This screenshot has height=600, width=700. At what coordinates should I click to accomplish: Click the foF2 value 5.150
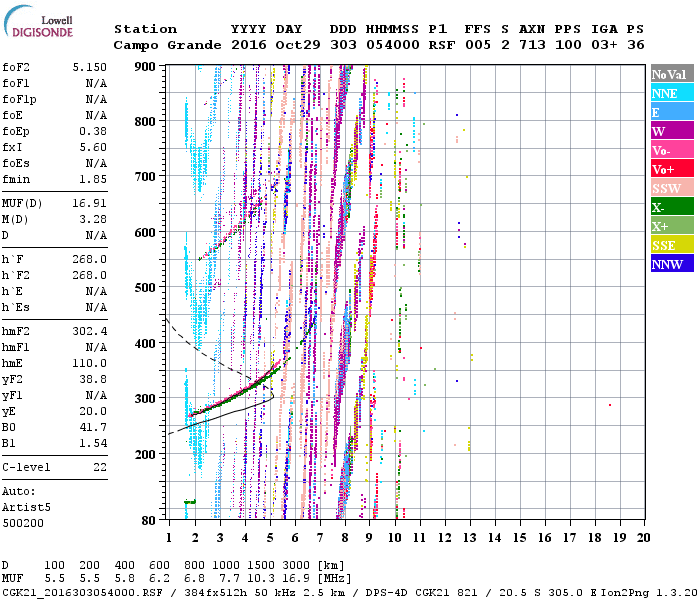(90, 67)
